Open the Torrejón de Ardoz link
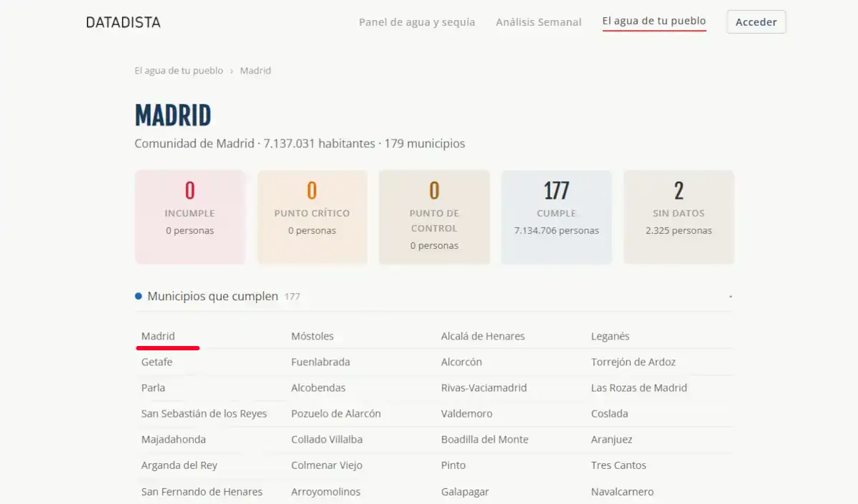Viewport: 858px width, 504px height. click(x=633, y=362)
